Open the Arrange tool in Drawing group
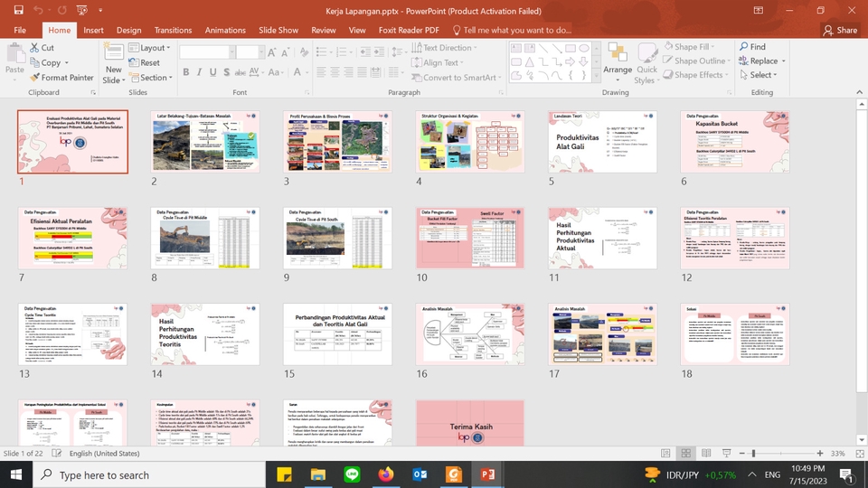Image resolution: width=868 pixels, height=488 pixels. tap(618, 61)
